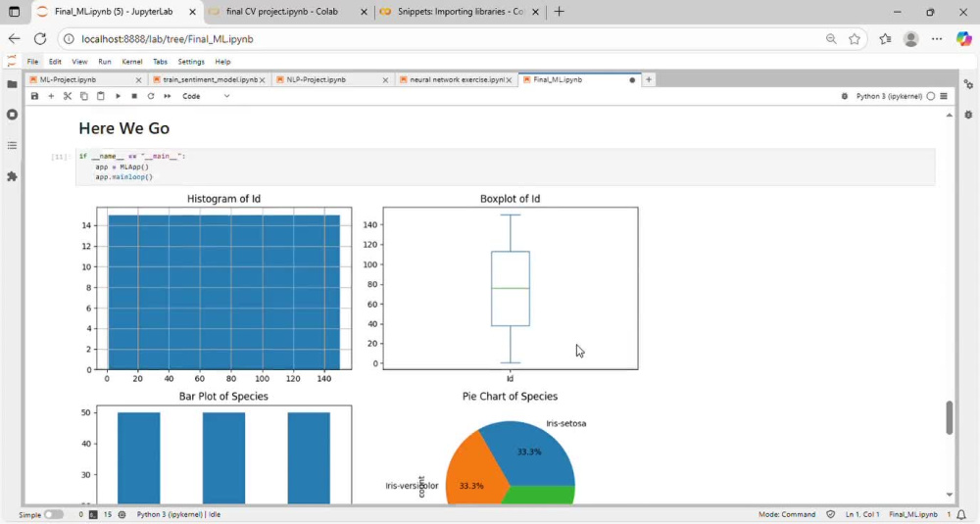This screenshot has width=980, height=524.
Task: Refresh the browser page
Action: (x=40, y=39)
